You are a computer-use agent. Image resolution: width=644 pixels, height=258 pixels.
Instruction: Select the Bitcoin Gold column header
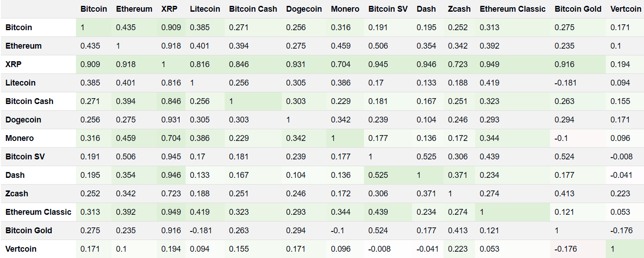(578, 9)
